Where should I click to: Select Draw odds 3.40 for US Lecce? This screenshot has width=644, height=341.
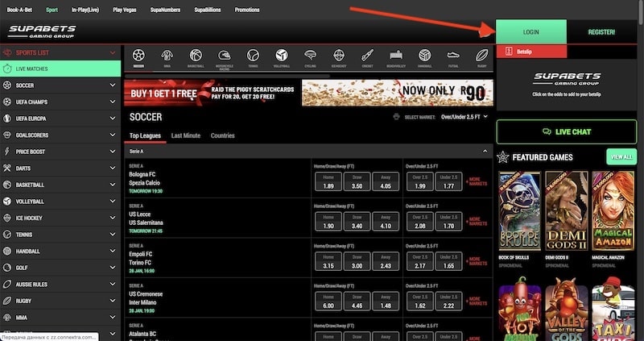click(x=357, y=222)
